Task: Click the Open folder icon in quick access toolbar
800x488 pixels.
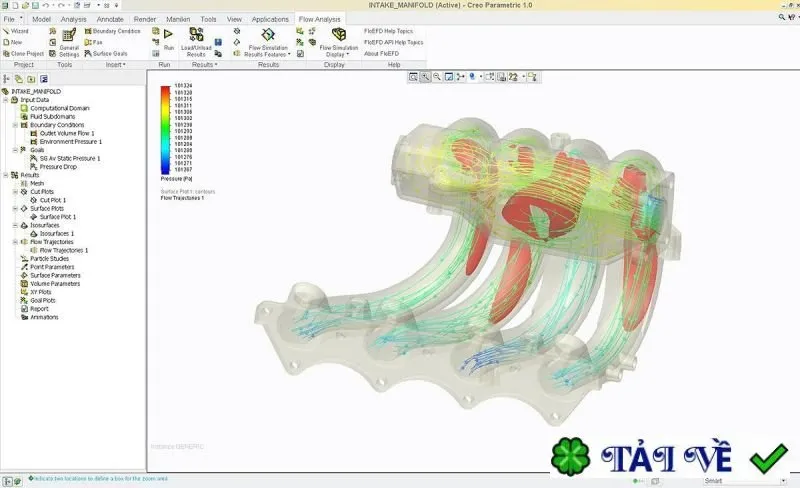Action: point(25,5)
